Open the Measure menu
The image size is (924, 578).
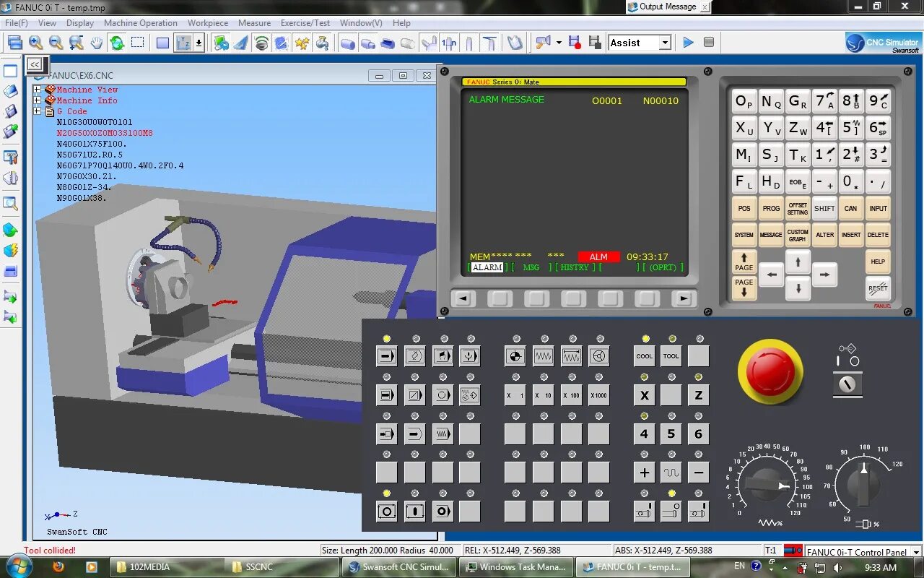point(254,23)
